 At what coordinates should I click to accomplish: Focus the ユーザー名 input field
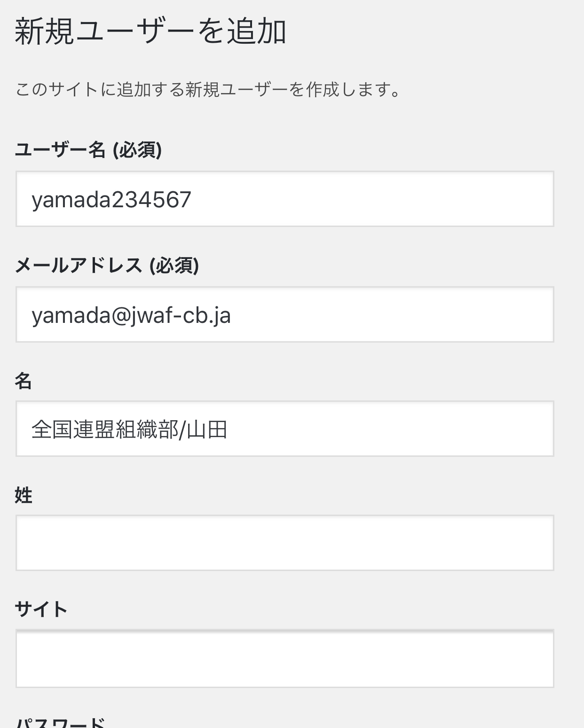pos(284,199)
